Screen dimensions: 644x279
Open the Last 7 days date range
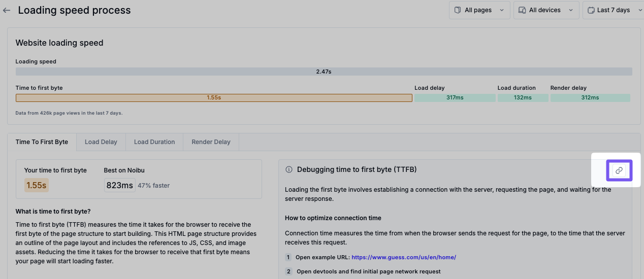tap(614, 10)
